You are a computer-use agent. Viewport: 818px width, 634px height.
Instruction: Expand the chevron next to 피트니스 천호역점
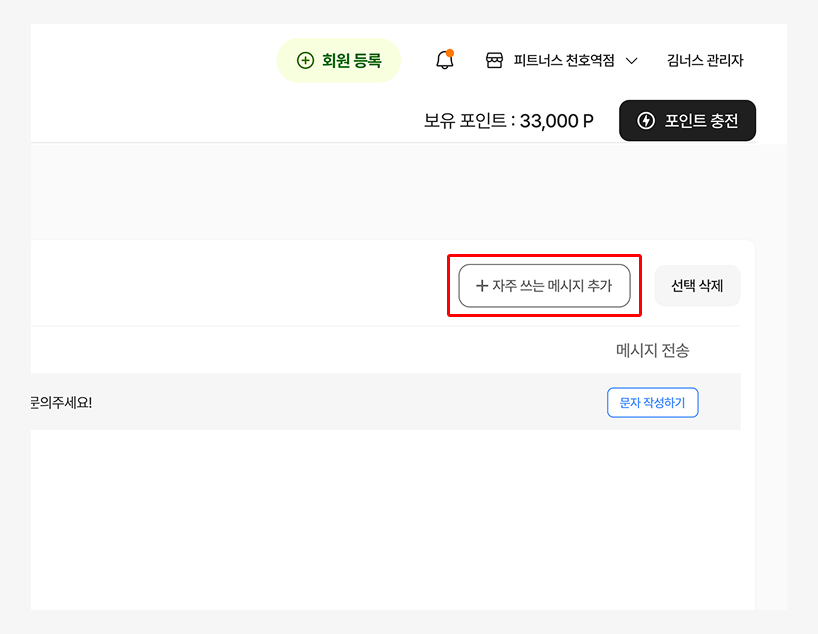pos(631,61)
